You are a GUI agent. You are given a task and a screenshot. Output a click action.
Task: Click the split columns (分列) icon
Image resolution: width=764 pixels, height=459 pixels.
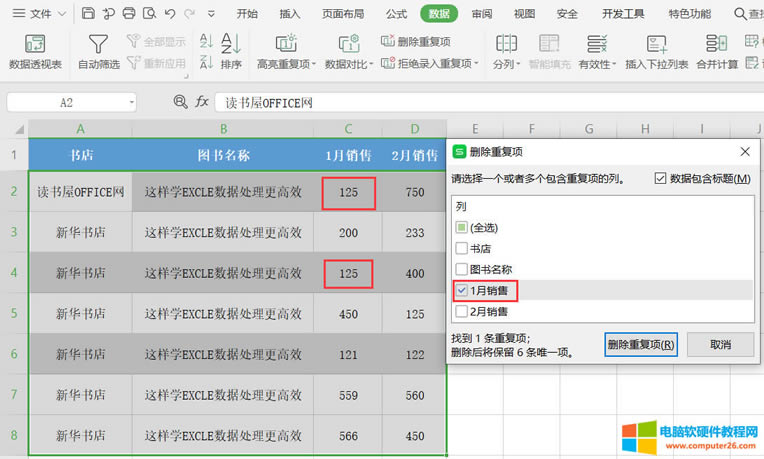(x=506, y=44)
